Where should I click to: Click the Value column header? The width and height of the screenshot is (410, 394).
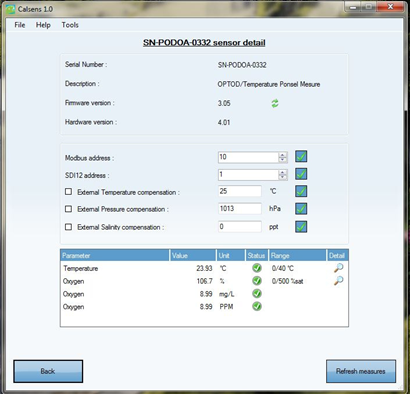click(193, 256)
